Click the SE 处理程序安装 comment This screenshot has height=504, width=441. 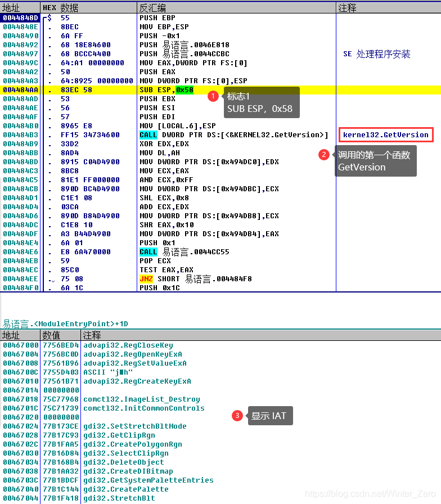377,54
